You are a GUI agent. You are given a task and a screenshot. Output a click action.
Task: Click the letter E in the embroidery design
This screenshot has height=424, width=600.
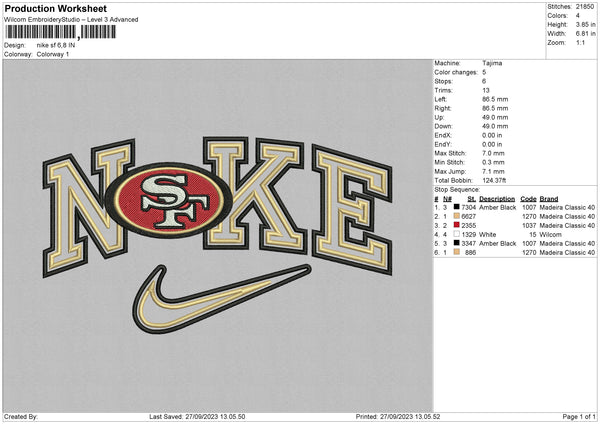352,209
